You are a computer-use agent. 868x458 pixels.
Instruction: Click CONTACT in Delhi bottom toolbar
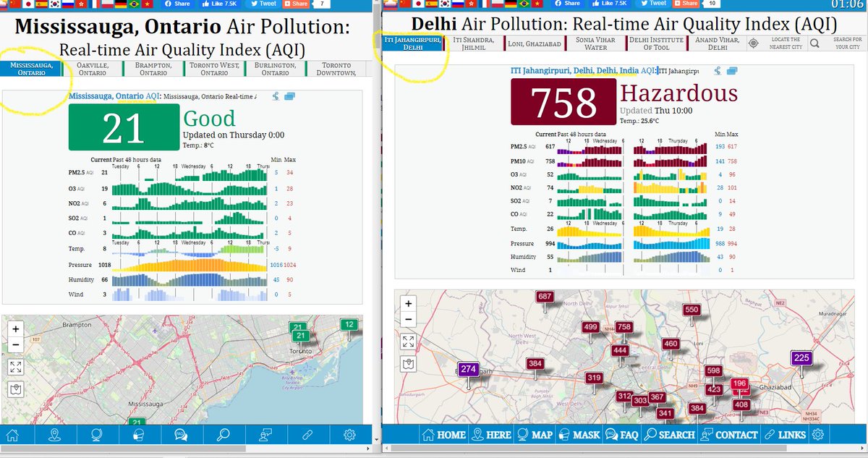point(728,435)
